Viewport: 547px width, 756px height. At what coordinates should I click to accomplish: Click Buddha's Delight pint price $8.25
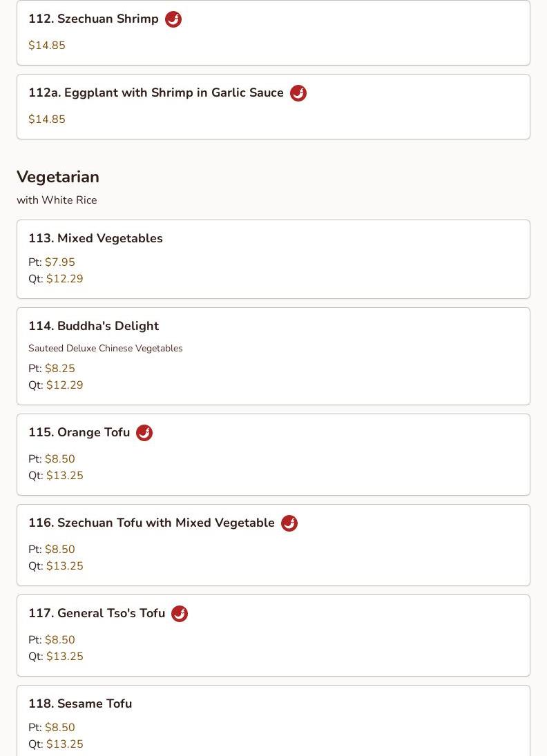59,369
